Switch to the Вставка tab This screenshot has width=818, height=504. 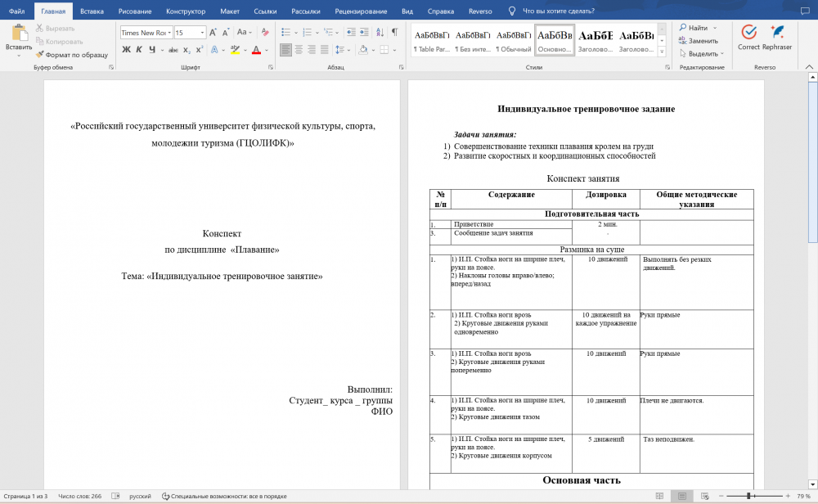pos(92,11)
